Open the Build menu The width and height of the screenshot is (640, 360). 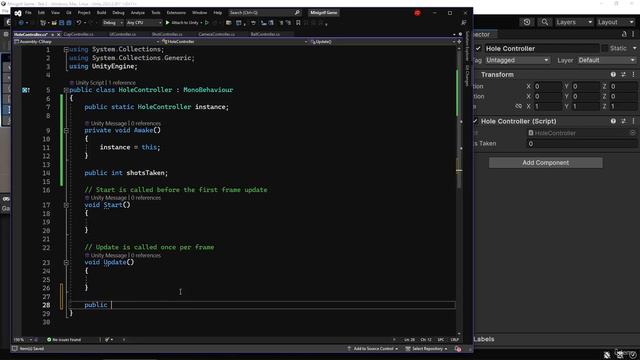[101, 13]
